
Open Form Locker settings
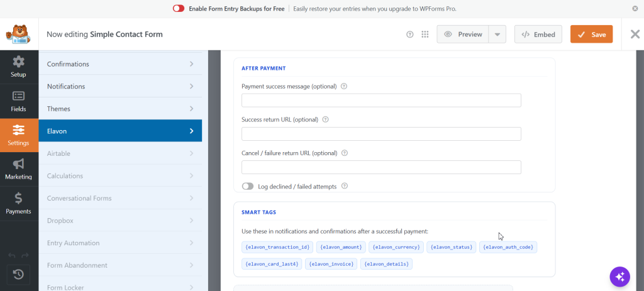tap(120, 284)
